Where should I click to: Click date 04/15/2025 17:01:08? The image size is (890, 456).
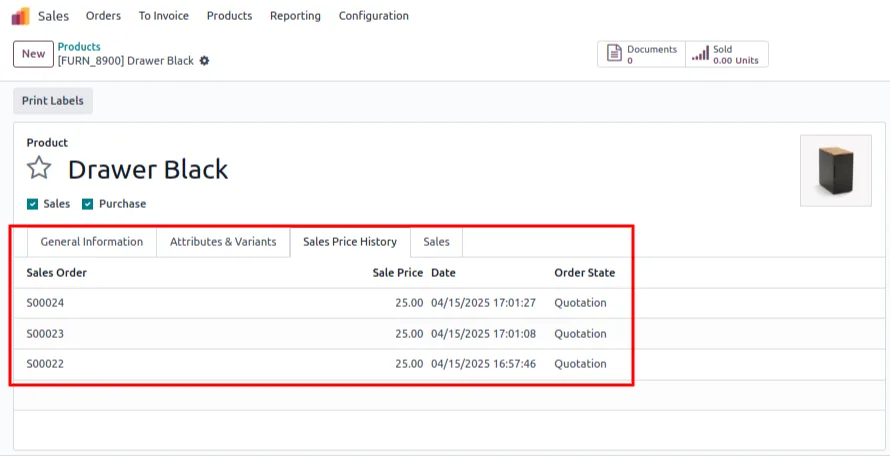click(483, 333)
